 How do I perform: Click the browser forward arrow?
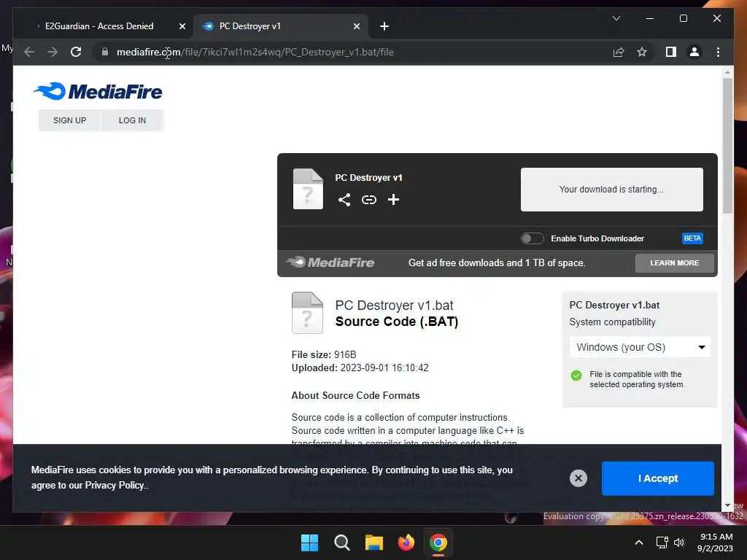click(53, 52)
